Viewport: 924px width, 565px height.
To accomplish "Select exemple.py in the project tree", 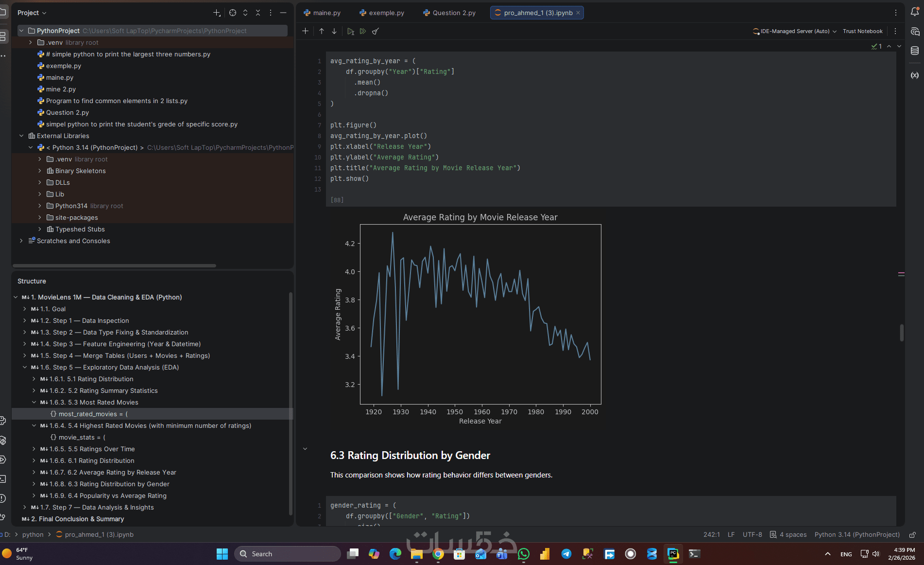I will tap(64, 66).
